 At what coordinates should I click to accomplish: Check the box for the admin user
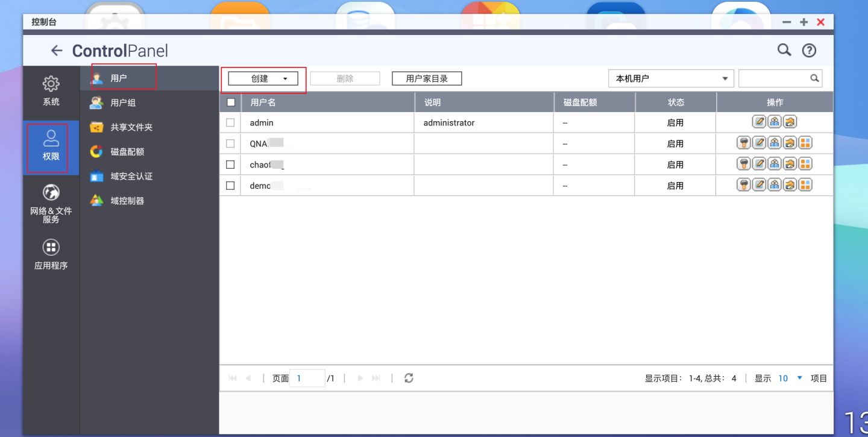click(230, 122)
